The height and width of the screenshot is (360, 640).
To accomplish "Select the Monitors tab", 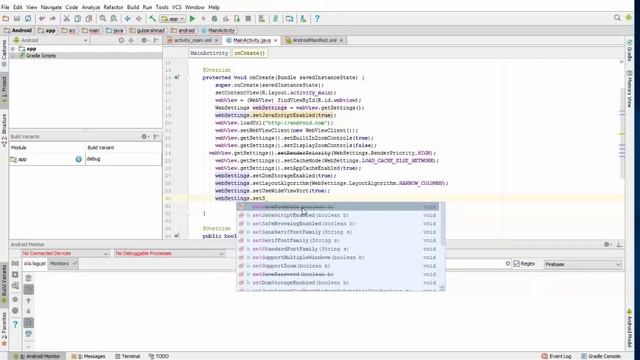I will click(63, 264).
